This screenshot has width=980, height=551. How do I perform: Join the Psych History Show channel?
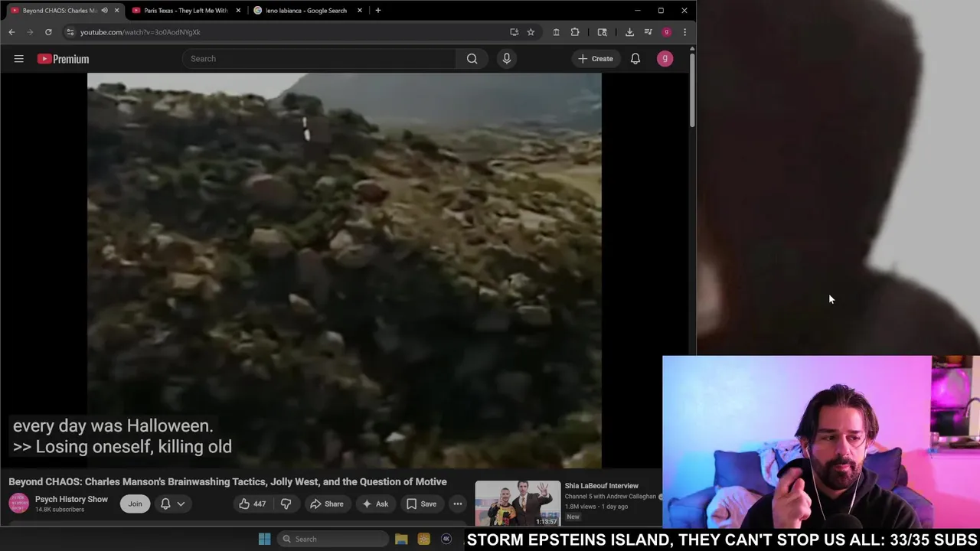[135, 504]
